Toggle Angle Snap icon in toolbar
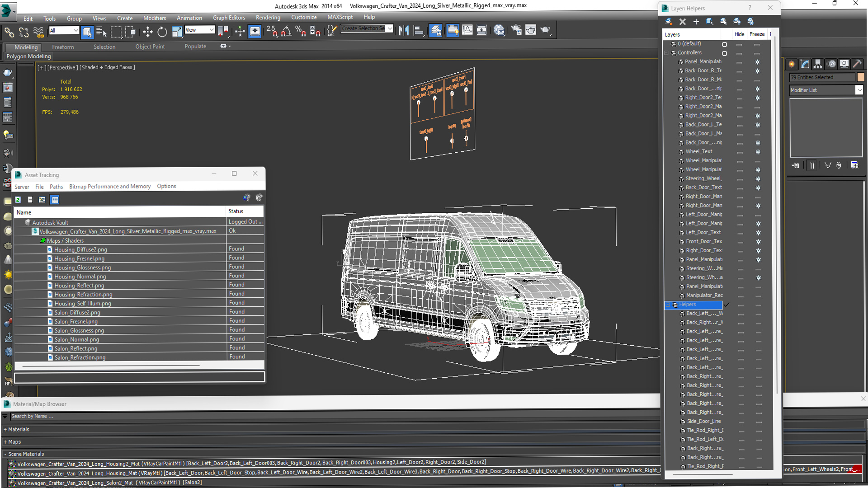Viewport: 868px width, 488px height. 286,31
